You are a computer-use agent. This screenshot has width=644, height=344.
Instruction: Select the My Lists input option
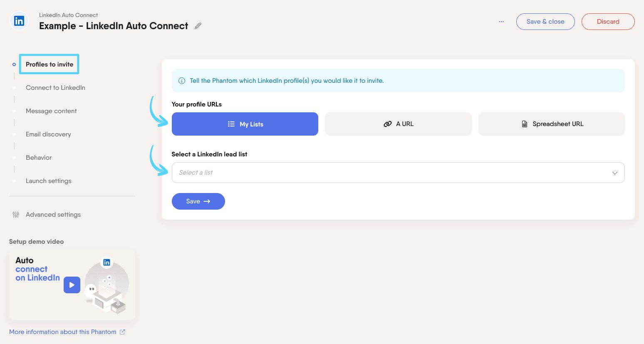245,124
